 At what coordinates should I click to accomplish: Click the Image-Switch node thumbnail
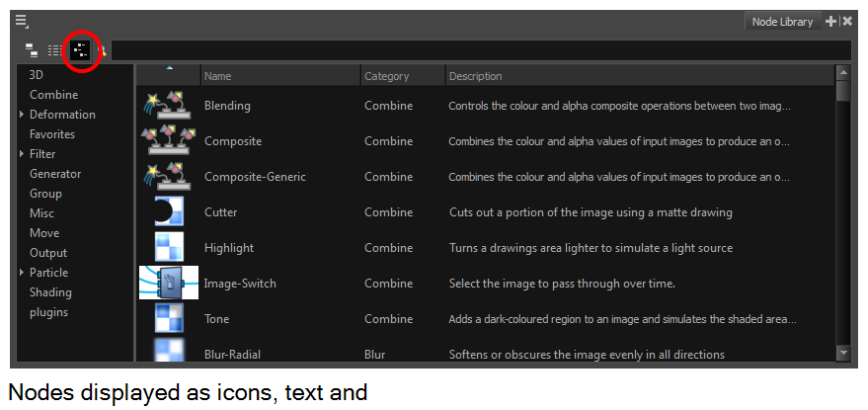tap(168, 284)
